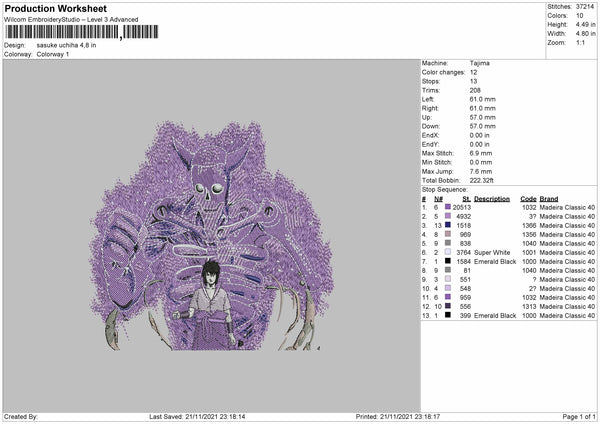
Task: Select the Left: label
Action: [427, 99]
